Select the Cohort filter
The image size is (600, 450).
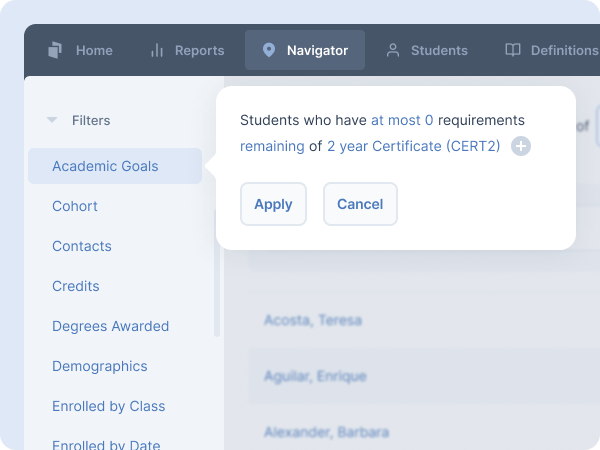pos(75,206)
